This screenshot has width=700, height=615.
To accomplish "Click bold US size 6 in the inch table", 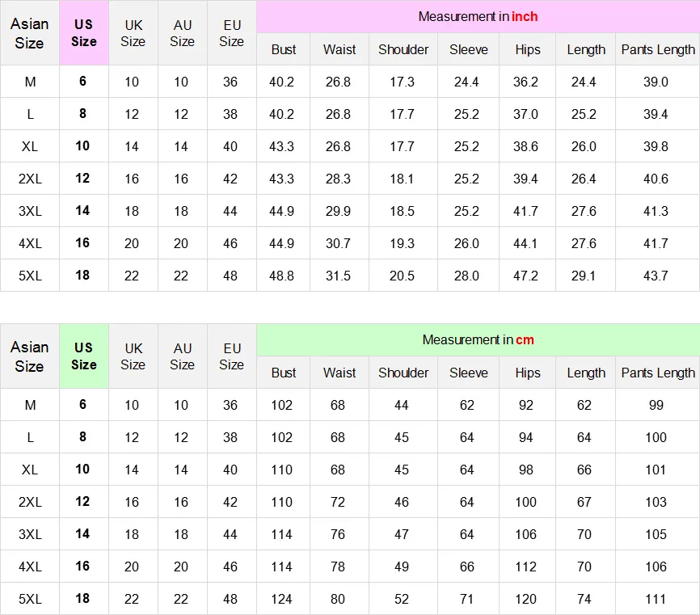I will point(82,82).
